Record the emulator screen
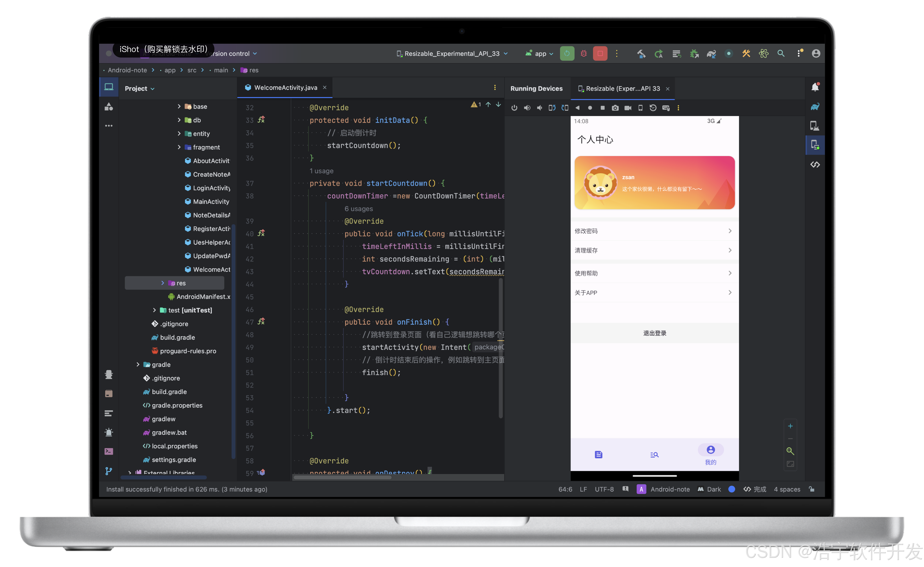 pos(628,108)
